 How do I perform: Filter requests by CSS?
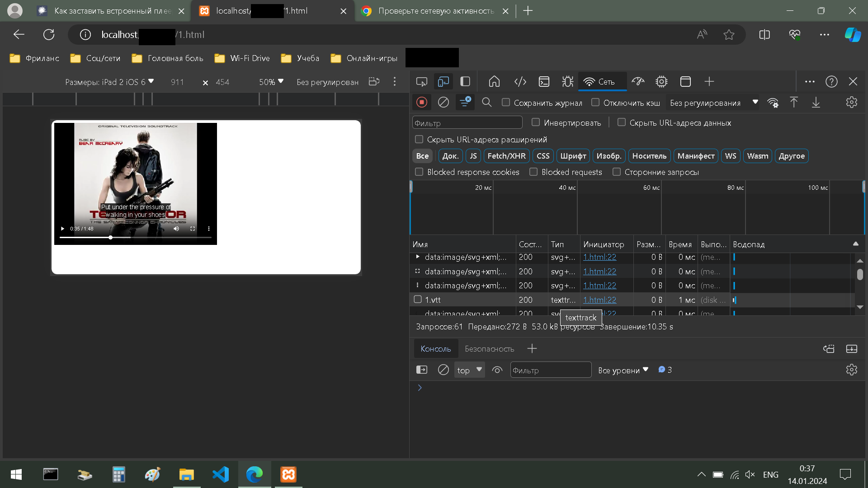[x=543, y=156]
